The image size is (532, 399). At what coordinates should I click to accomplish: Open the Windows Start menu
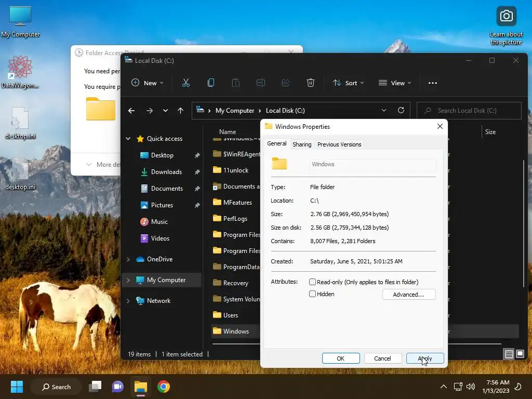click(17, 387)
